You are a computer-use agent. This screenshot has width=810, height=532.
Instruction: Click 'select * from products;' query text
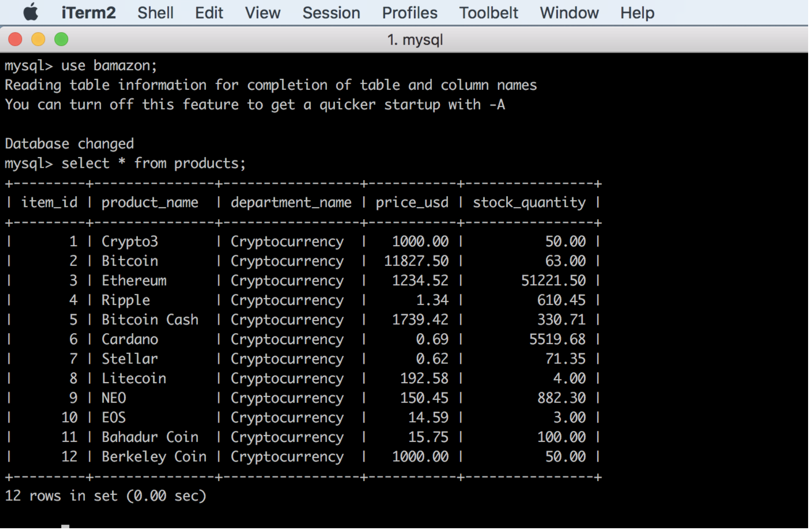tap(154, 163)
